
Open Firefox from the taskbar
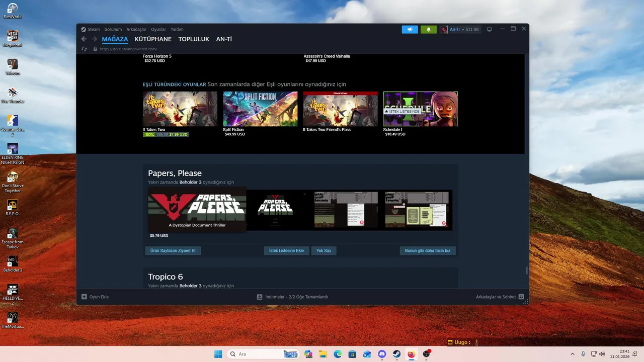(x=411, y=354)
